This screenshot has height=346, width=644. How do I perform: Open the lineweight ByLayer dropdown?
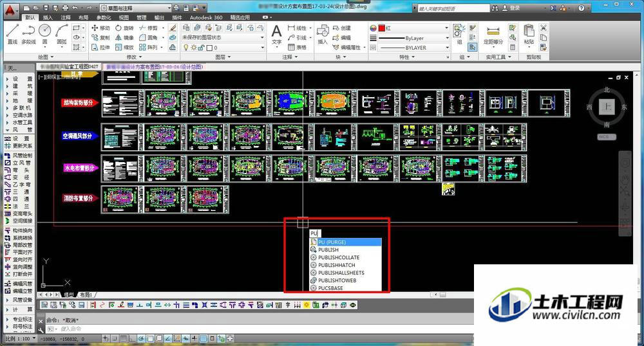(414, 38)
